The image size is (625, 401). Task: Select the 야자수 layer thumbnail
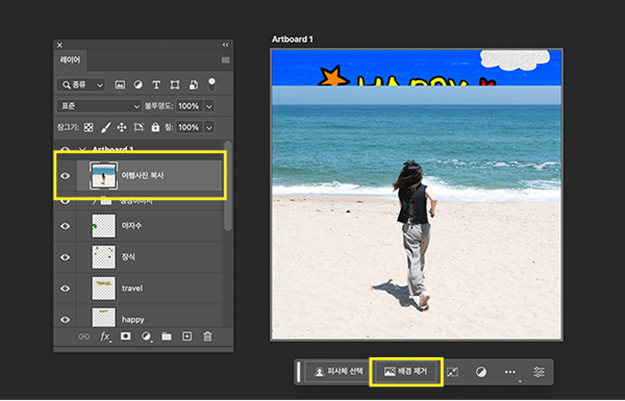tap(103, 227)
